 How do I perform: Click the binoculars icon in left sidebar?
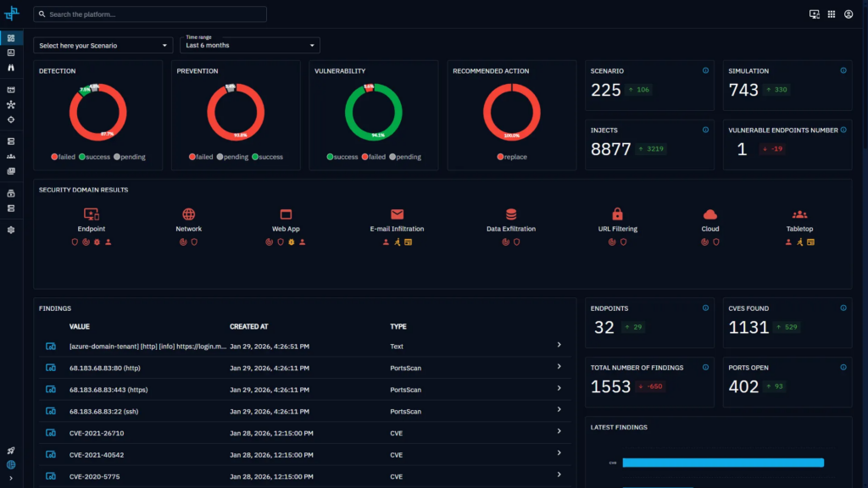[11, 66]
